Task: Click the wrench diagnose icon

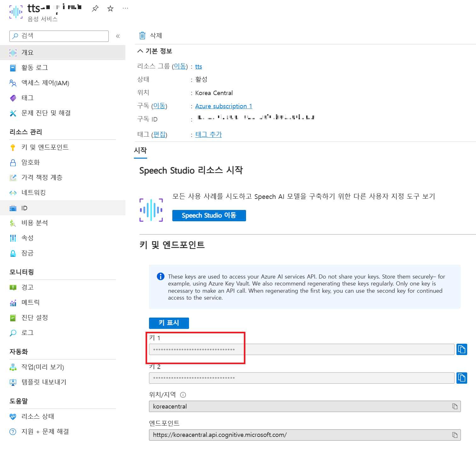Action: pos(13,113)
